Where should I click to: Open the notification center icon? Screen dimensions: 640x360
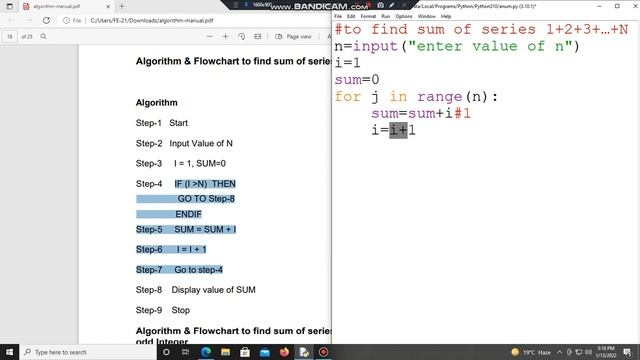[627, 352]
